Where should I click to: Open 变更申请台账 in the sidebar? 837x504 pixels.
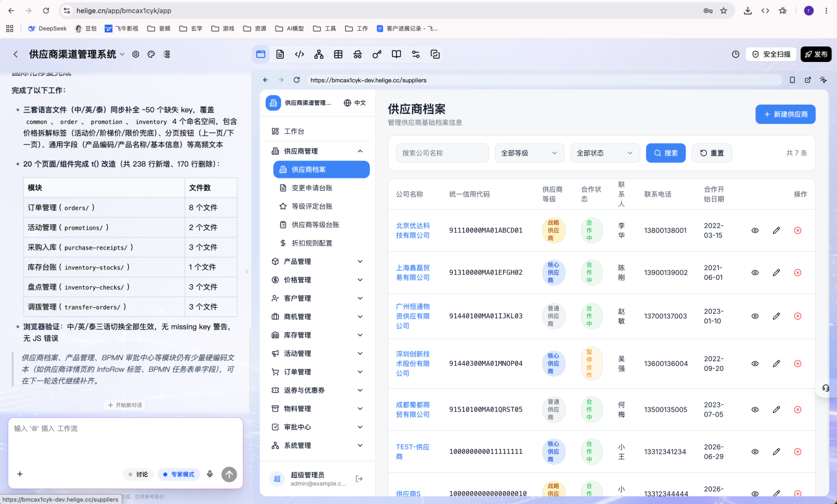(322, 188)
